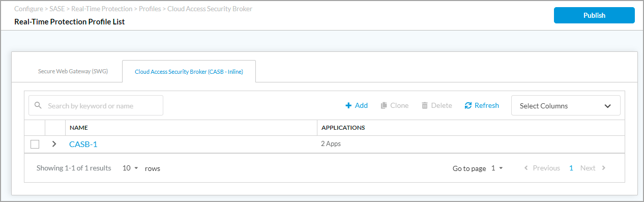Select Cloud Access Security Broker (CASB - Inline) tab
Image resolution: width=644 pixels, height=202 pixels.
tap(189, 72)
